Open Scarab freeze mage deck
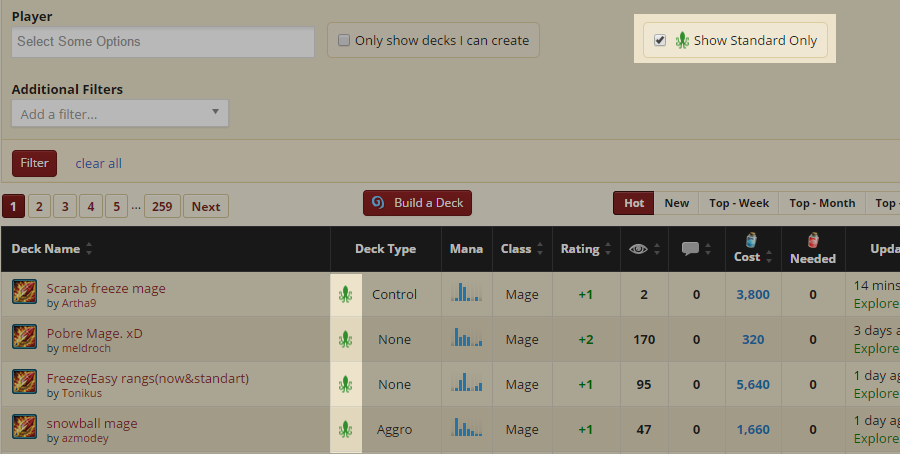The image size is (900, 454). (x=106, y=288)
